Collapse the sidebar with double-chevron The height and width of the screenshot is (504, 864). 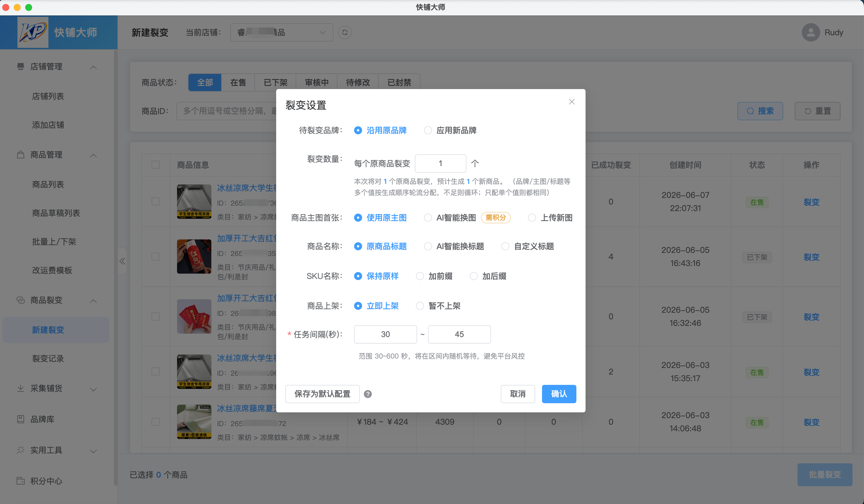[122, 261]
